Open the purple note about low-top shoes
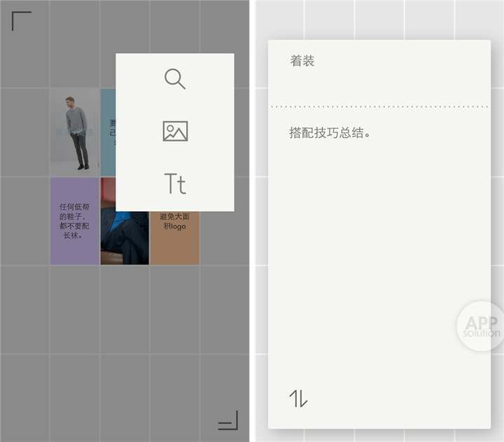 click(x=75, y=221)
